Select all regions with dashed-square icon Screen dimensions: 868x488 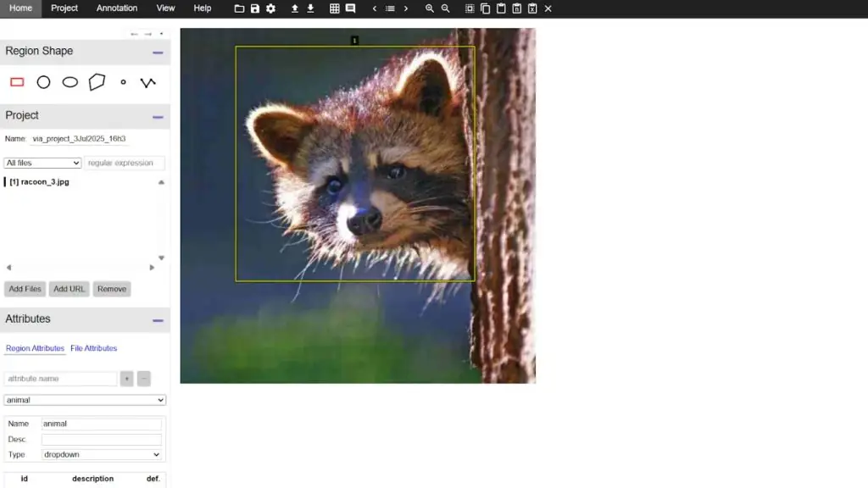pos(470,8)
